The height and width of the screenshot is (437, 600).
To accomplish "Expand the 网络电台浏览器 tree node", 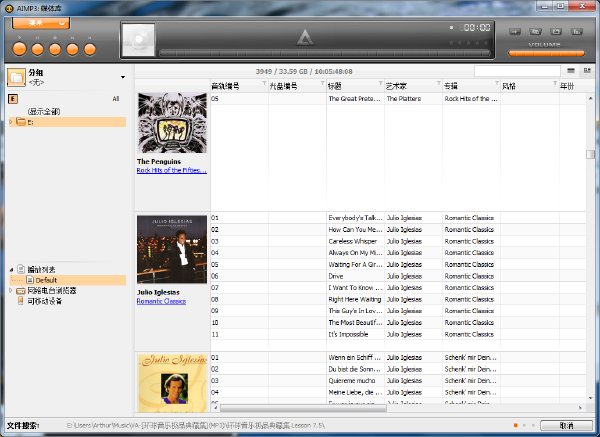I will [11, 291].
